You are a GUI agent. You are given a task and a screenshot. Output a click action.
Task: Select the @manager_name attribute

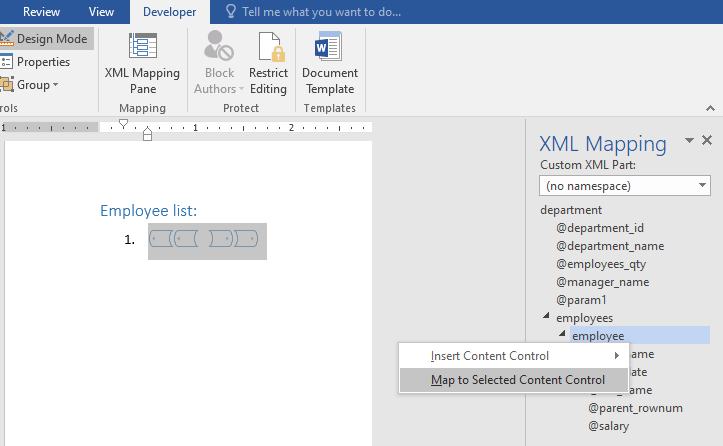pyautogui.click(x=602, y=282)
